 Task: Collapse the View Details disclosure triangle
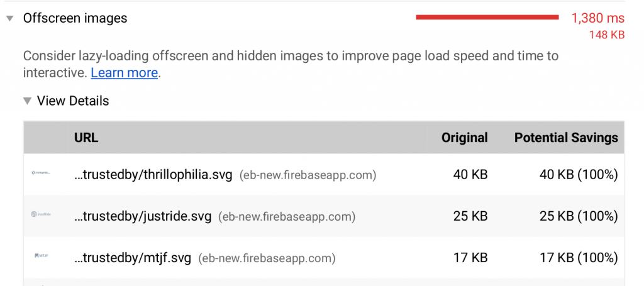click(x=27, y=101)
